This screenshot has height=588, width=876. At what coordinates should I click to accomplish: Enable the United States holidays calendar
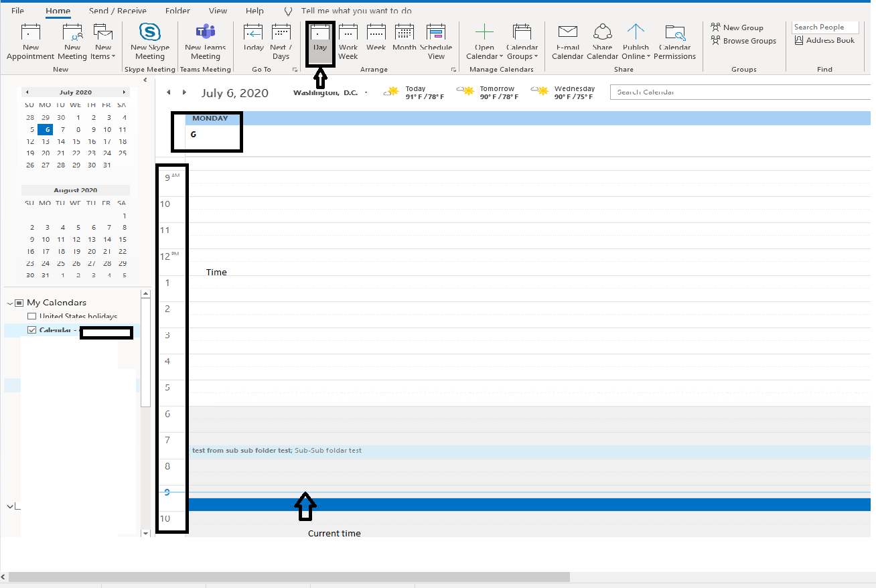point(31,317)
